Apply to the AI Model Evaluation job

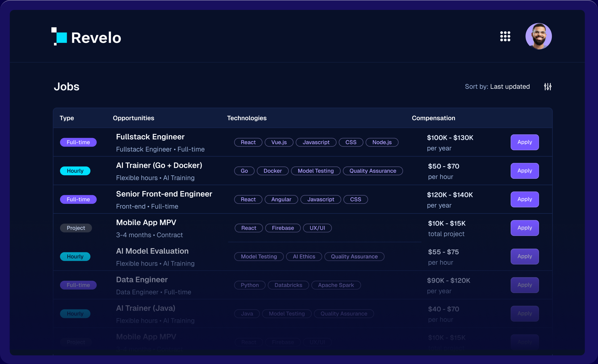524,256
